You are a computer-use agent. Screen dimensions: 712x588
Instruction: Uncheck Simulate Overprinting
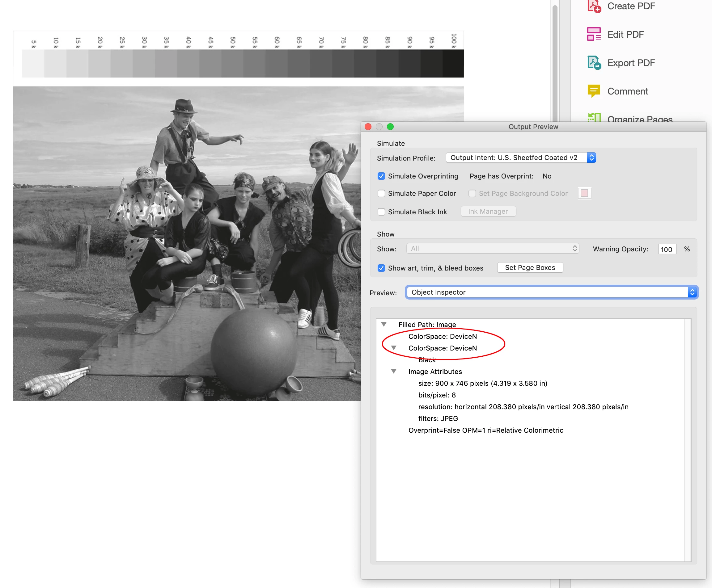tap(381, 176)
